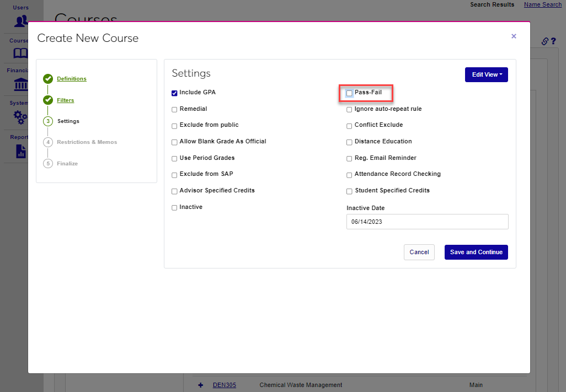566x392 pixels.
Task: Click the Finalize step 5 circle
Action: click(48, 163)
